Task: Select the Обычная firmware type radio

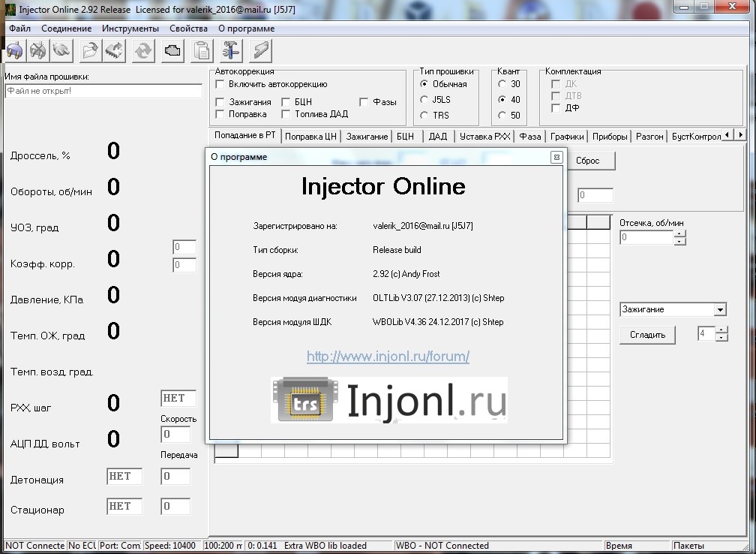Action: tap(424, 84)
